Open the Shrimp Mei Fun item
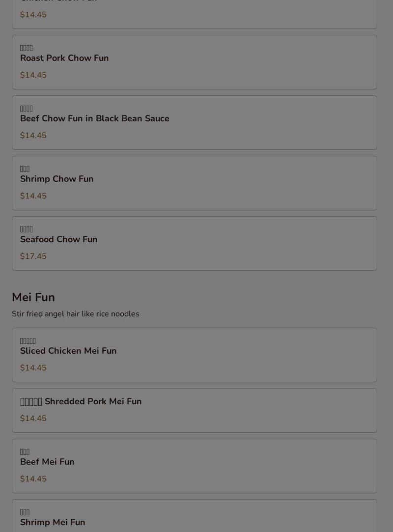This screenshot has height=532, width=393. [x=195, y=516]
